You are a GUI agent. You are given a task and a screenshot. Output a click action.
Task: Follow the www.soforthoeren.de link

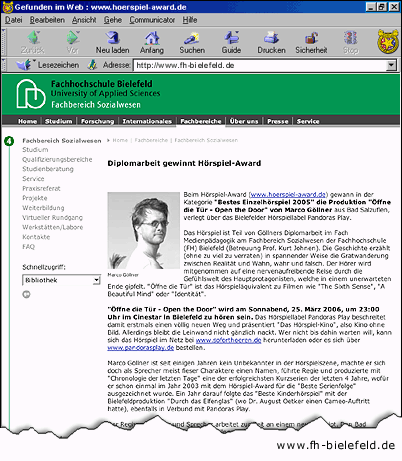(x=228, y=340)
